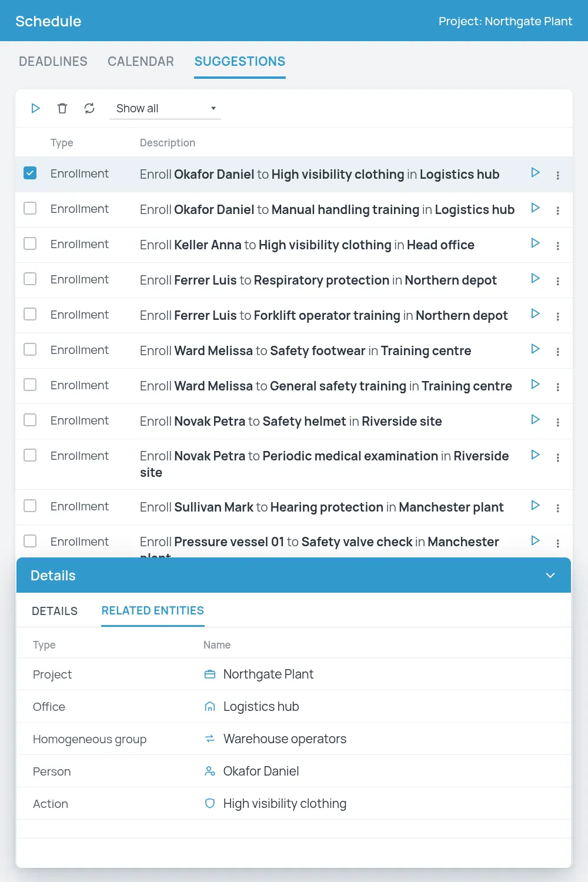Switch to the Deadlines tab
Screen dimensions: 588x882
pos(53,61)
